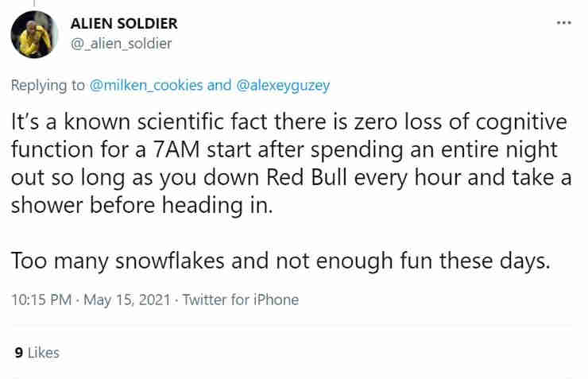The height and width of the screenshot is (379, 588).
Task: Click the number 9 in the likes count
Action: (x=17, y=353)
